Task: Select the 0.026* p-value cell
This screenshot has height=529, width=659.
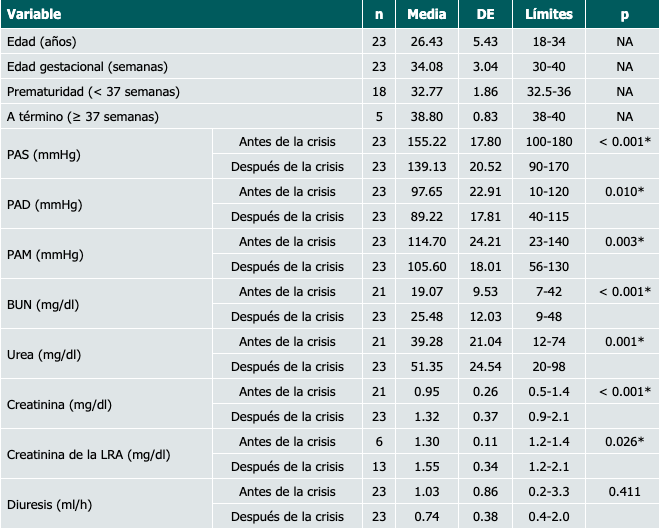Action: coord(624,441)
